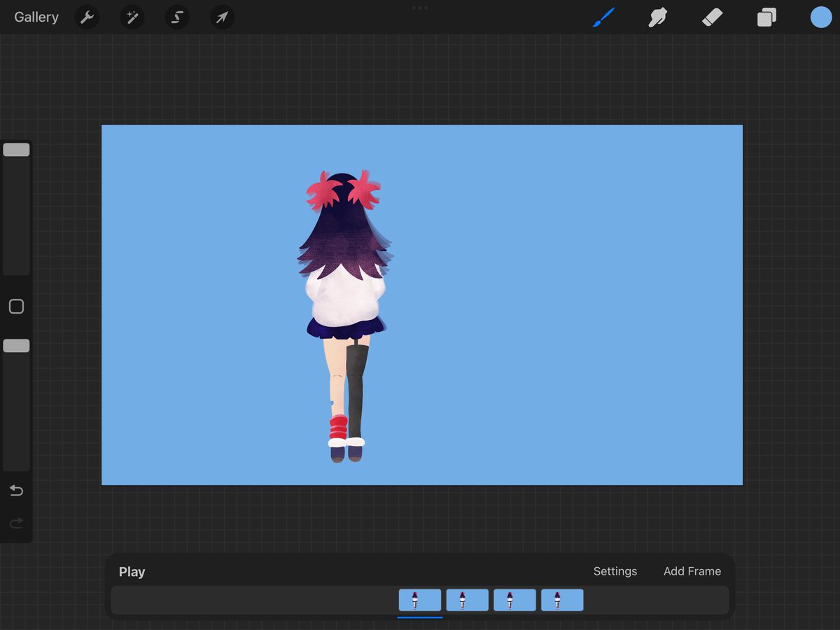Activate the Transform arrow tool
This screenshot has width=840, height=630.
pos(222,17)
